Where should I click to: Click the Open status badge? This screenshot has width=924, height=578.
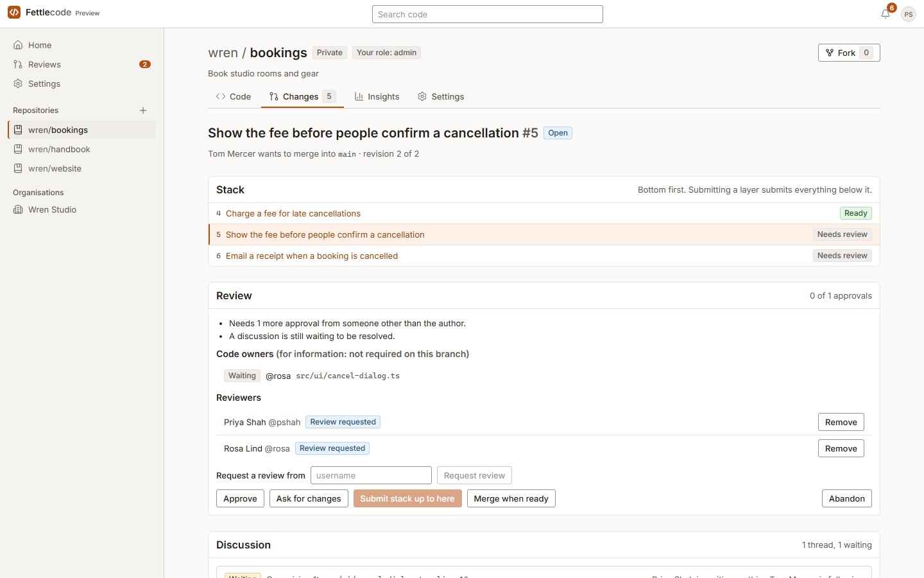click(558, 133)
